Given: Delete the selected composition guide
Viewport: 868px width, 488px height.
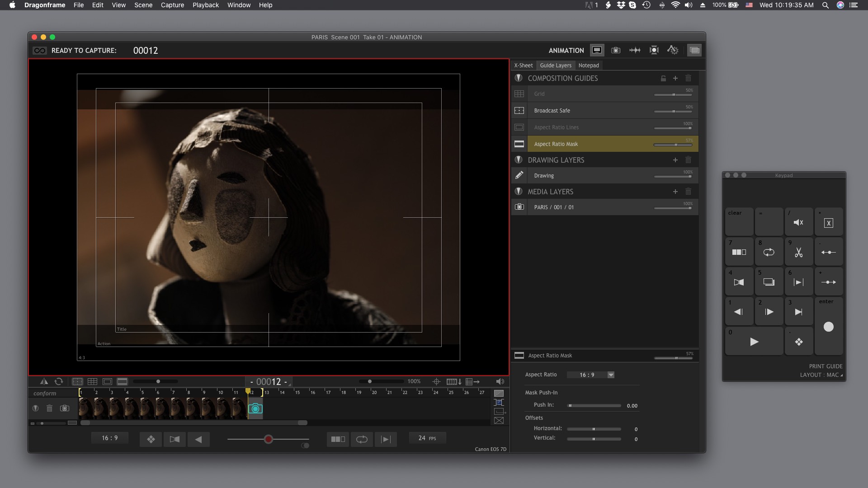Looking at the screenshot, I should 688,78.
